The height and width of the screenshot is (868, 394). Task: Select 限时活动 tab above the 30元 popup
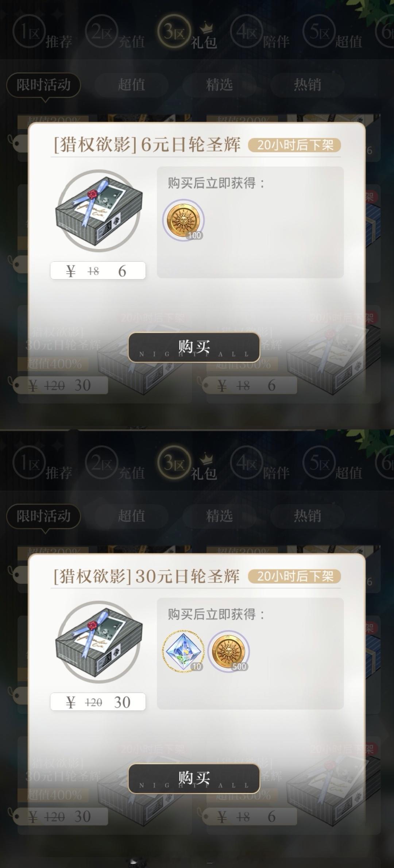click(43, 516)
